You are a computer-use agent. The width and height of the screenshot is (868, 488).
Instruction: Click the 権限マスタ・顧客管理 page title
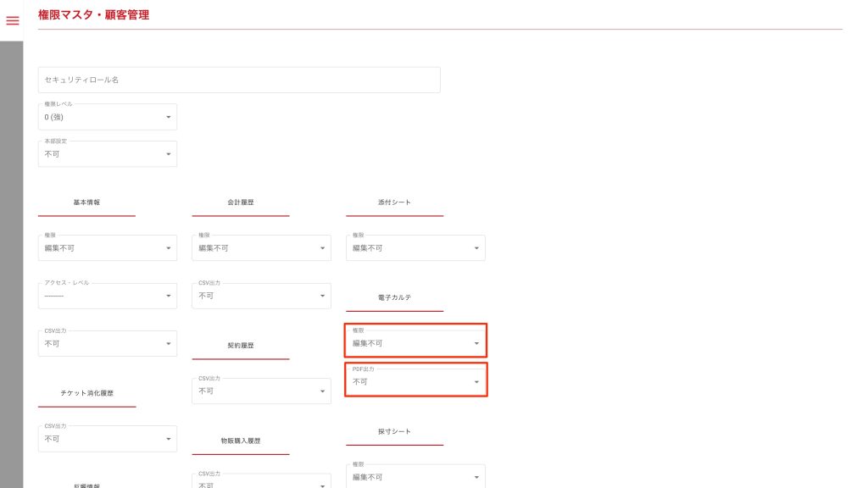click(94, 14)
